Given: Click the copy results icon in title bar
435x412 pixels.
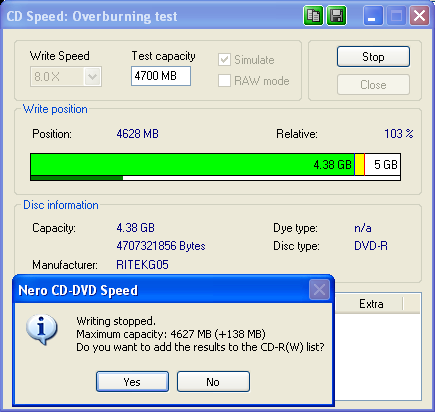Looking at the screenshot, I should point(313,16).
